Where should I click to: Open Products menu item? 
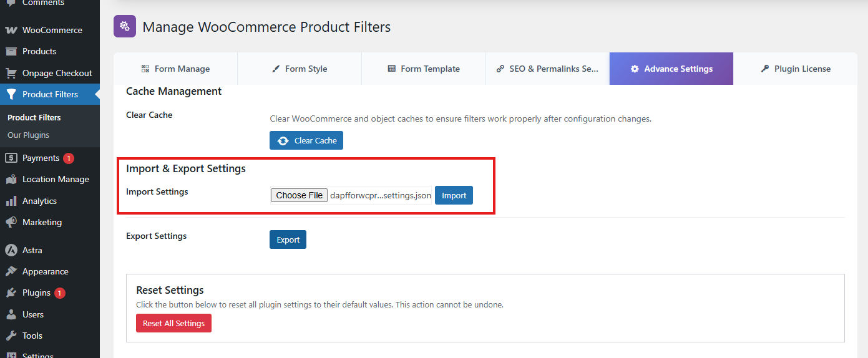pyautogui.click(x=50, y=51)
